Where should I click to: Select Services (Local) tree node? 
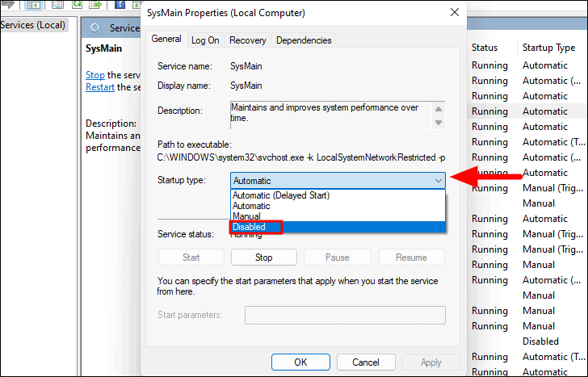point(32,26)
